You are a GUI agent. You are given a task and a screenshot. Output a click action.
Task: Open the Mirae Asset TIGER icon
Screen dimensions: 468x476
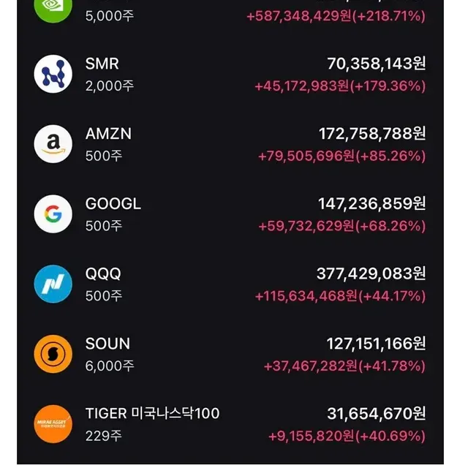(x=53, y=424)
